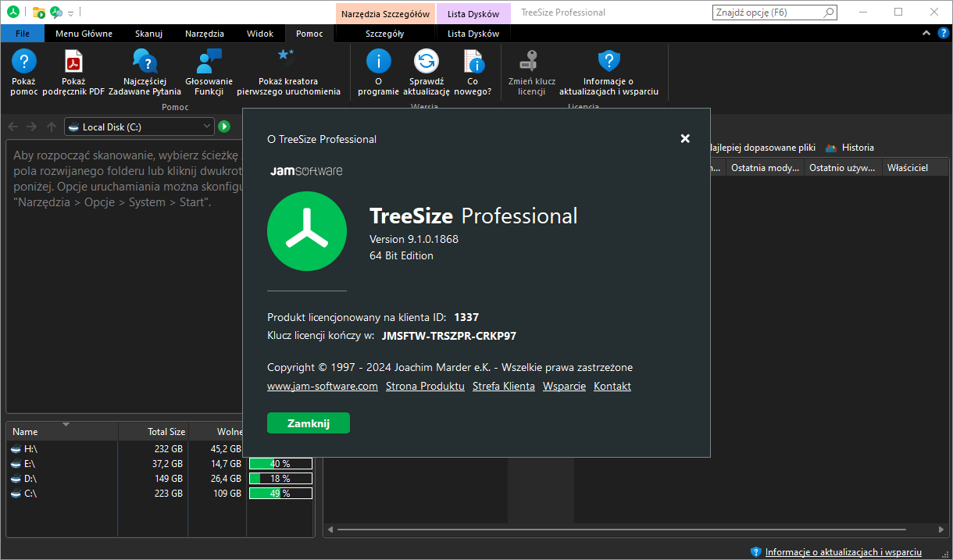Select the D:\ drive row
This screenshot has height=560, width=953.
159,479
